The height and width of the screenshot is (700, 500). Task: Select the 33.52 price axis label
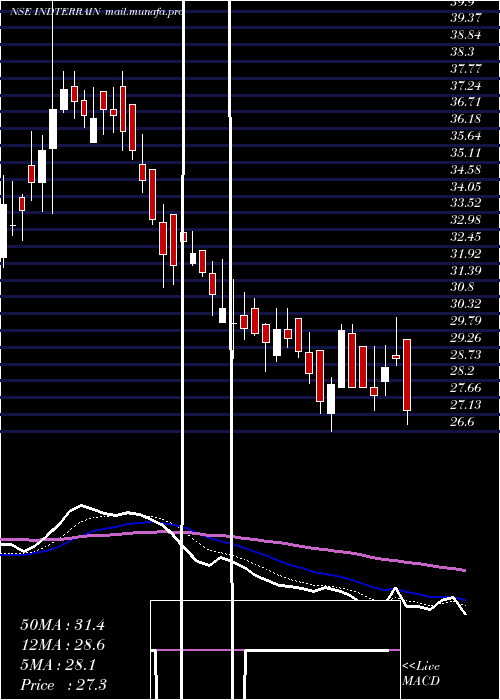coord(467,203)
